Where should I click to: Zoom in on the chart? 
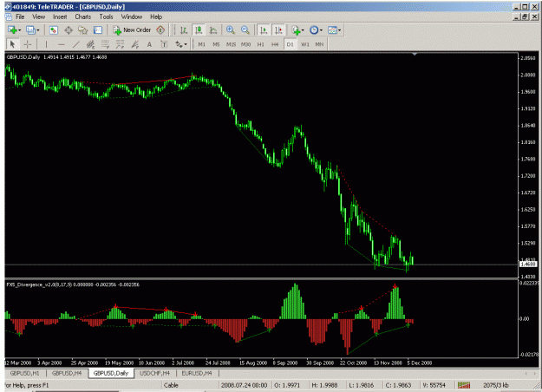[230, 30]
